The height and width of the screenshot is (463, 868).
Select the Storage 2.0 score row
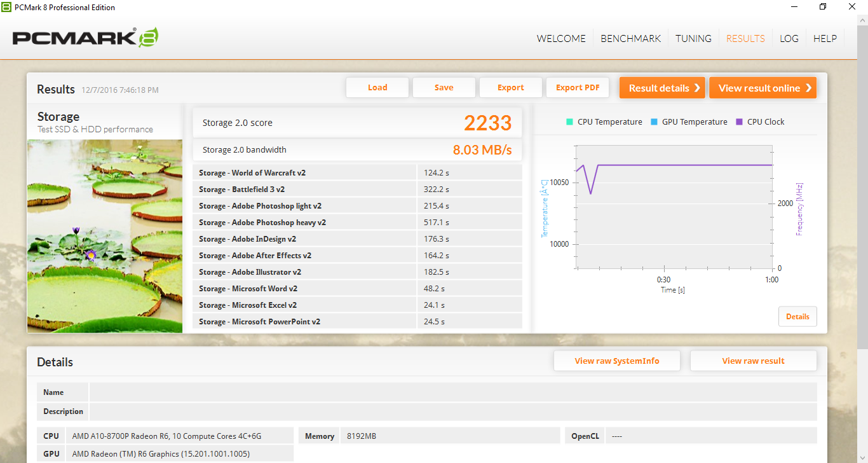pyautogui.click(x=357, y=123)
